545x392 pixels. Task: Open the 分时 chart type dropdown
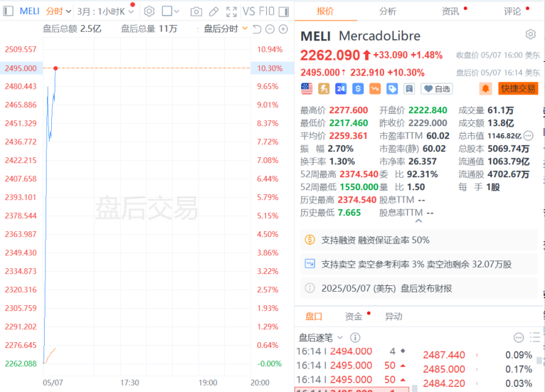(58, 11)
